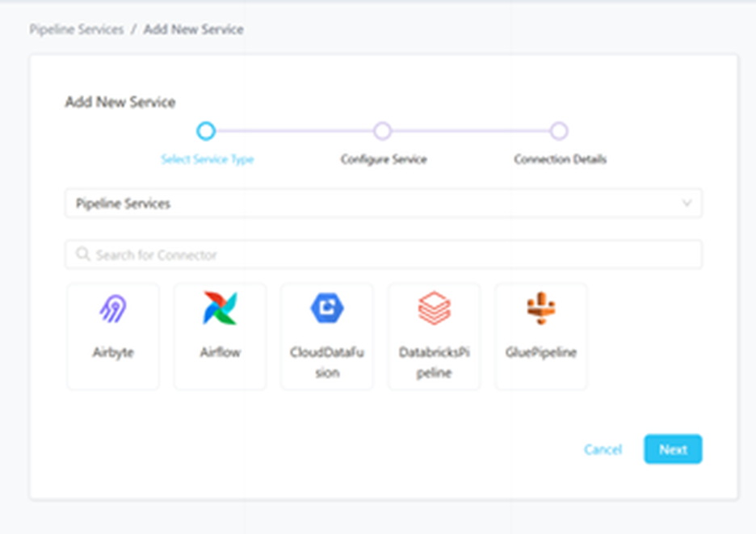Open the Connection Details step label
Image resolution: width=756 pixels, height=534 pixels.
(x=560, y=159)
